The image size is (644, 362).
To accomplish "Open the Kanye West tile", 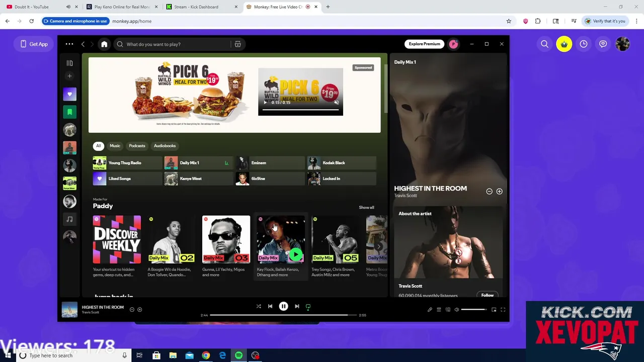I will [198, 178].
